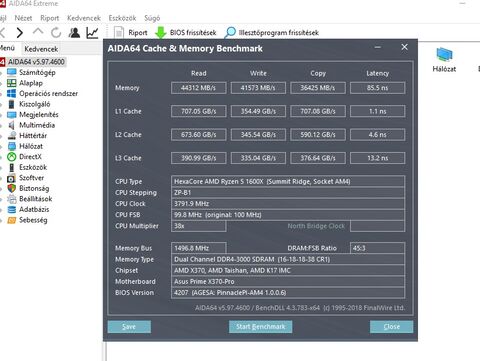Click the L1 Cache Read value 707.05 GB/s
Screen dimensions: 480x361
click(x=199, y=111)
